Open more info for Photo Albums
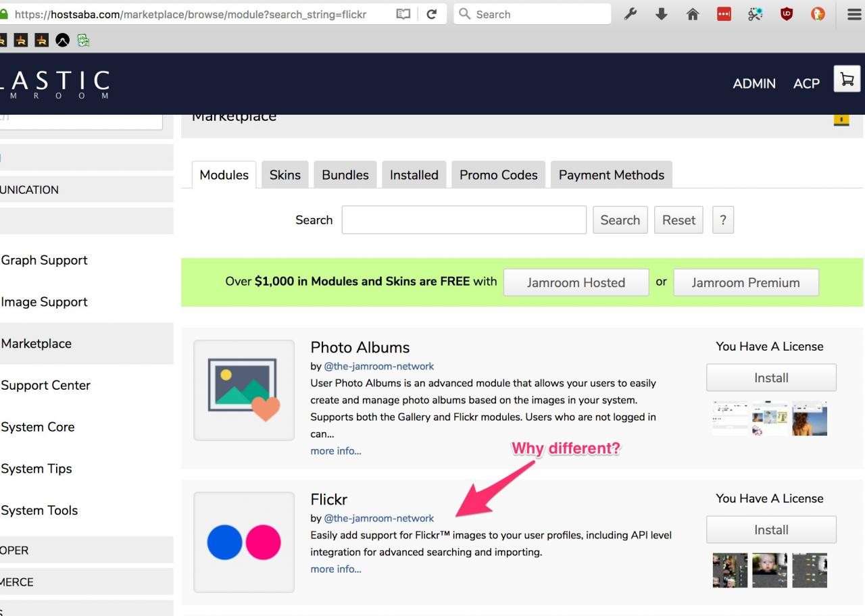 336,451
